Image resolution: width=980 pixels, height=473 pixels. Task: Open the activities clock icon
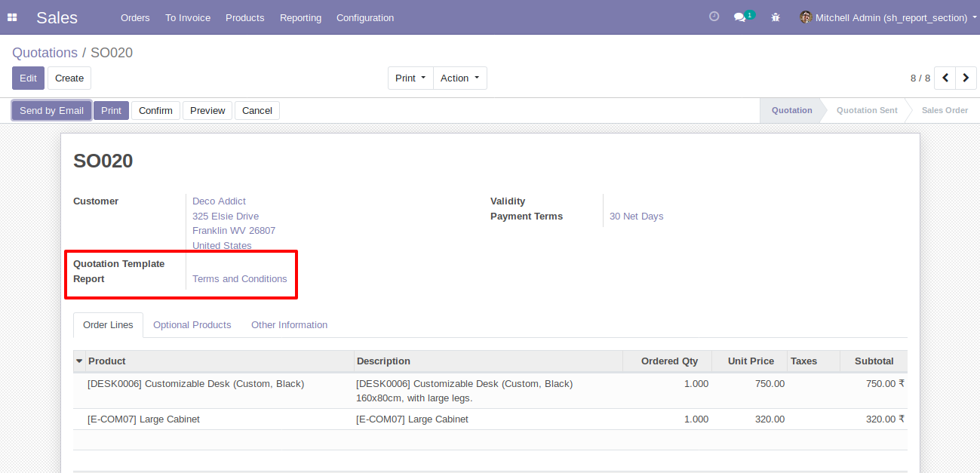[x=714, y=17]
